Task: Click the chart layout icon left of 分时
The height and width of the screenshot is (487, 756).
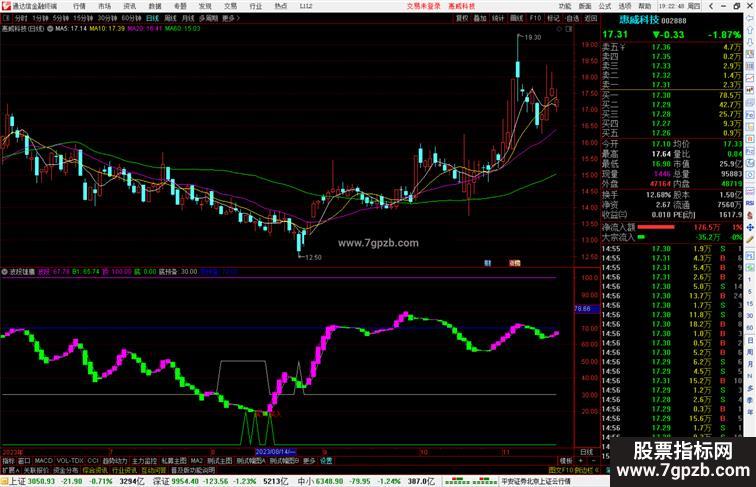Action: [x=7, y=18]
